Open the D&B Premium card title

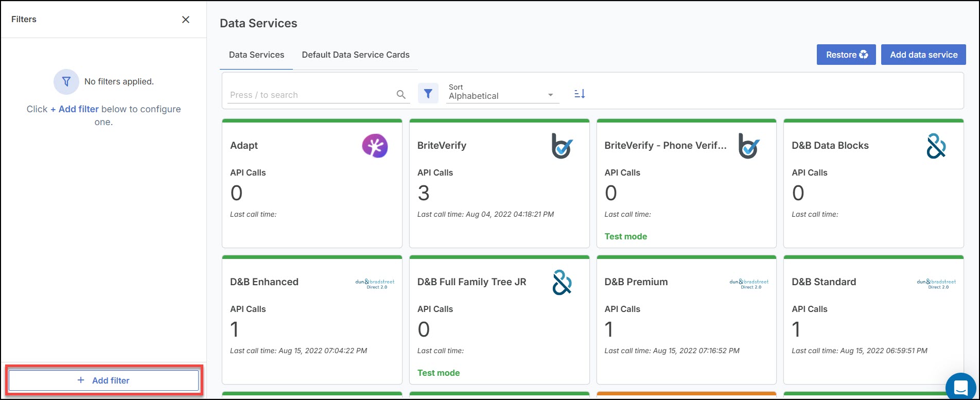coord(636,282)
